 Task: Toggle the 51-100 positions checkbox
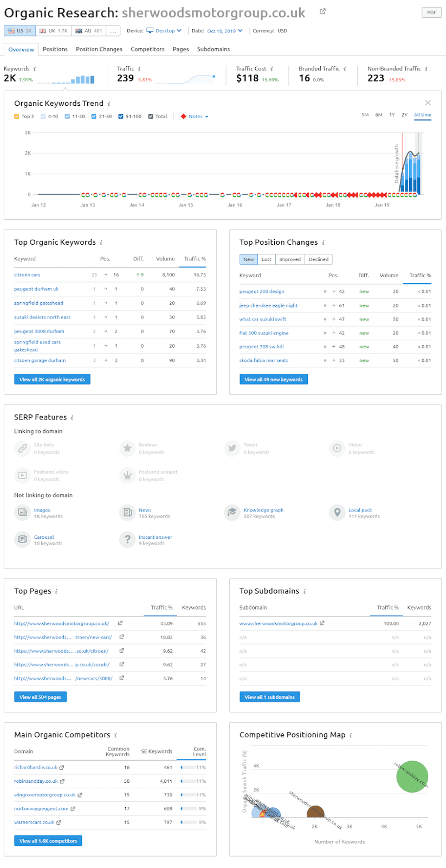[x=121, y=117]
